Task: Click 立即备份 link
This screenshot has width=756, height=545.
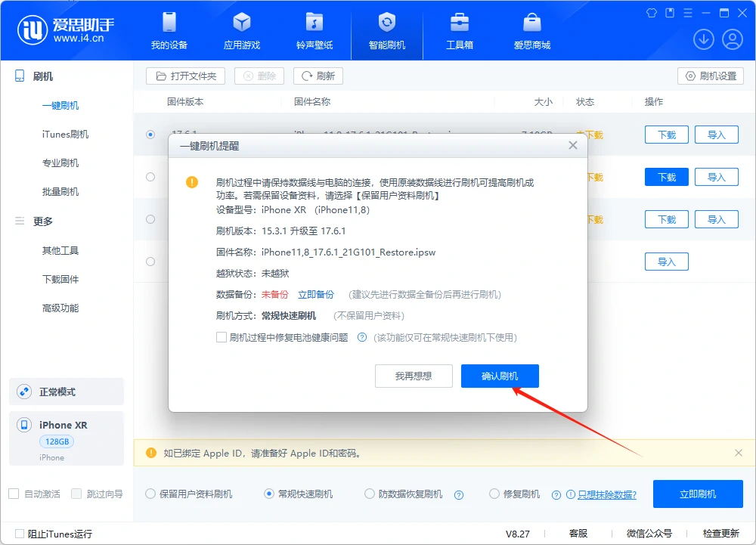Action: pos(316,295)
